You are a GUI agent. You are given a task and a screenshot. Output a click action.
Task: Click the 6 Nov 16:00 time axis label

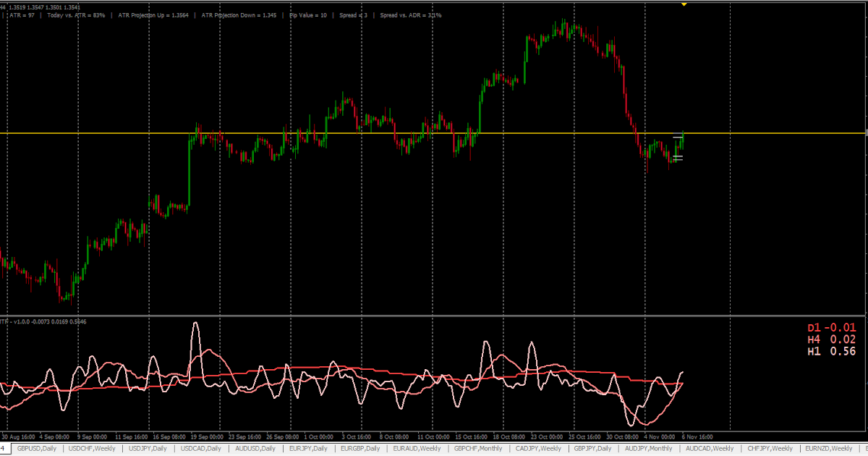[x=698, y=437]
